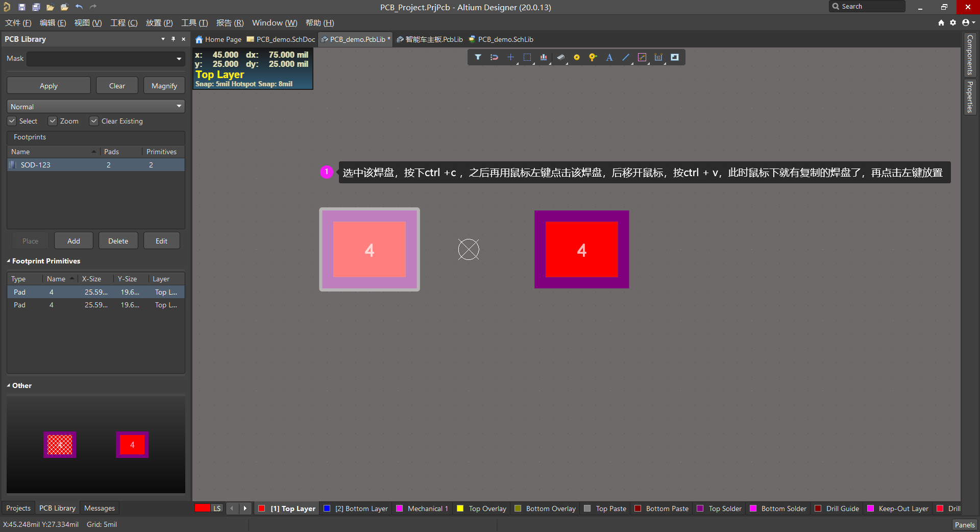Open the Place Dimension tool
This screenshot has height=532, width=980.
pos(658,57)
